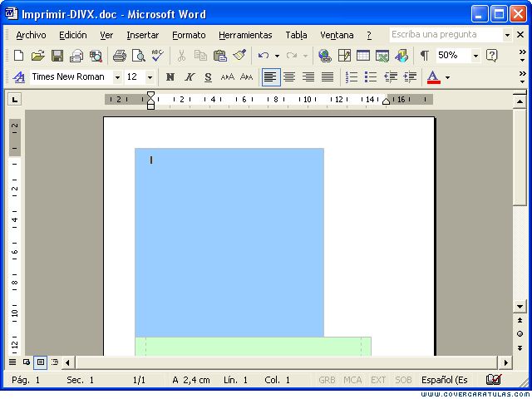Open the Herramientas menu
Viewport: 532px width, 399px height.
(245, 35)
